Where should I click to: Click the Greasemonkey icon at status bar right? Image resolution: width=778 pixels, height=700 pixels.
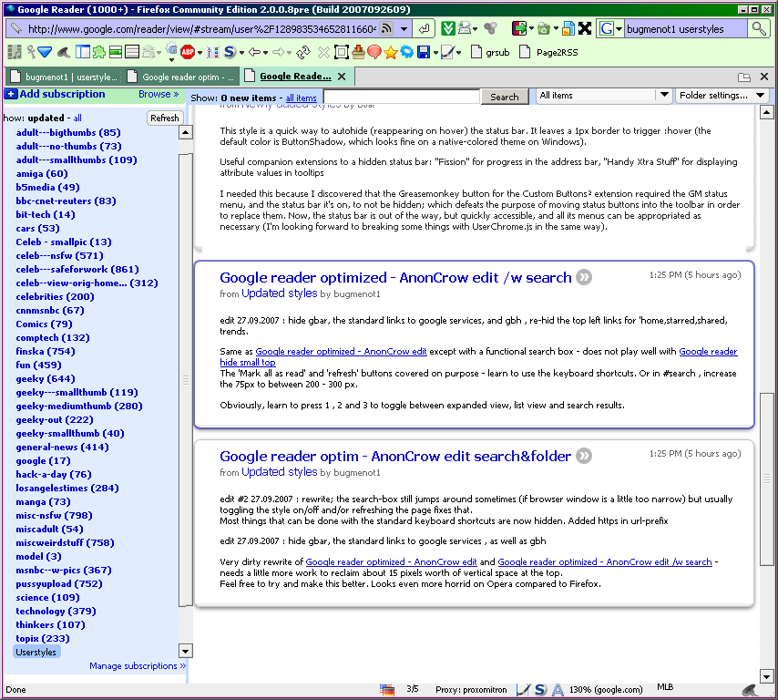click(x=750, y=689)
